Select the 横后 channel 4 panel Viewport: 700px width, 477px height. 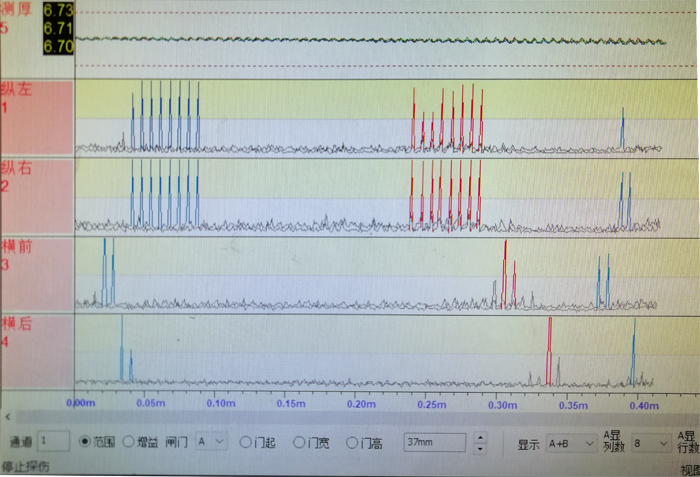(36, 350)
